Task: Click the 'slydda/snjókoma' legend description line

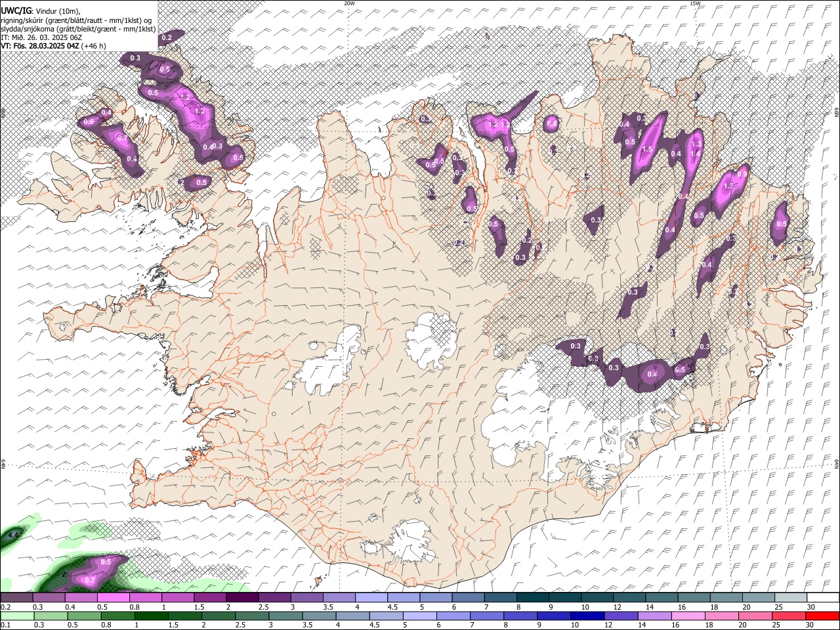Action: click(78, 28)
